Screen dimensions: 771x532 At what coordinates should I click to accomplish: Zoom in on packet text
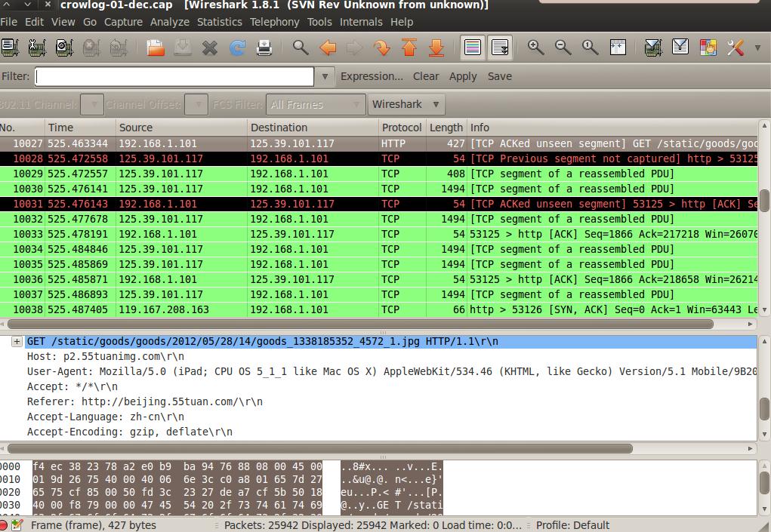pos(535,48)
